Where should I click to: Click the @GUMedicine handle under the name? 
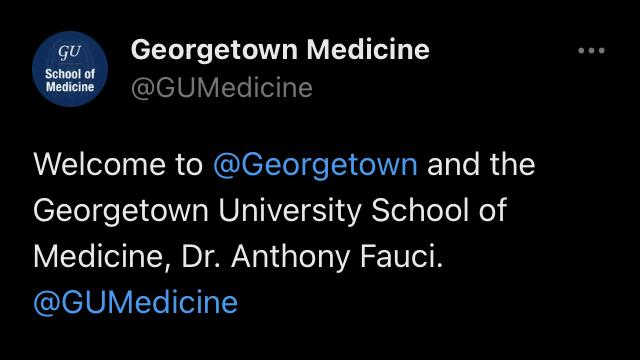pyautogui.click(x=222, y=87)
